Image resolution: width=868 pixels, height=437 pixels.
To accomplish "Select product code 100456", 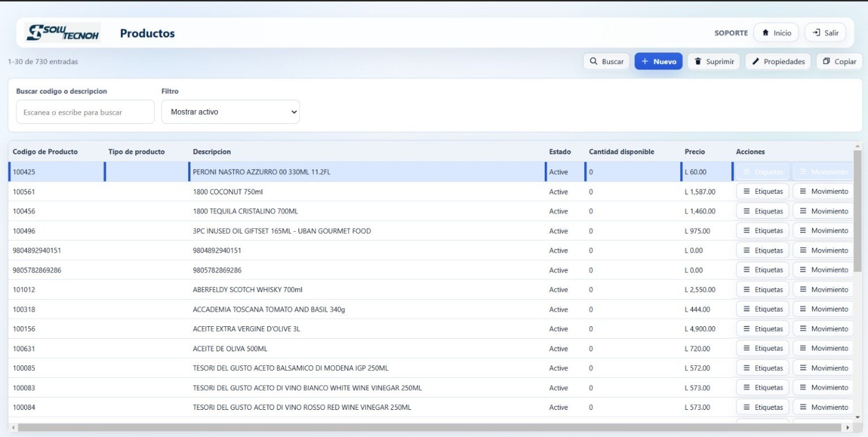I will tap(24, 211).
